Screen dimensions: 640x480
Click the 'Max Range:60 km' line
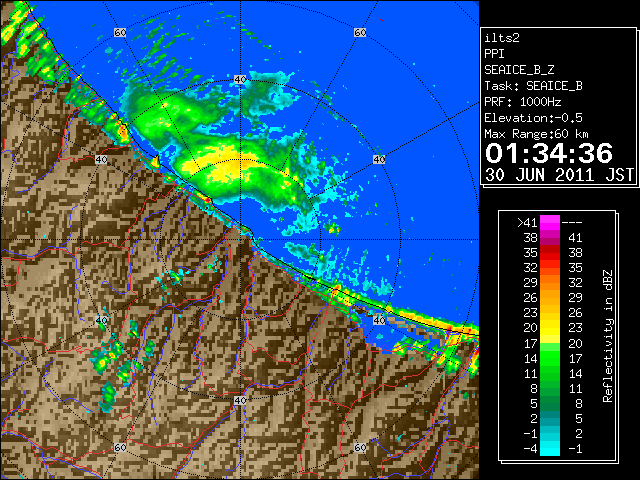point(537,134)
